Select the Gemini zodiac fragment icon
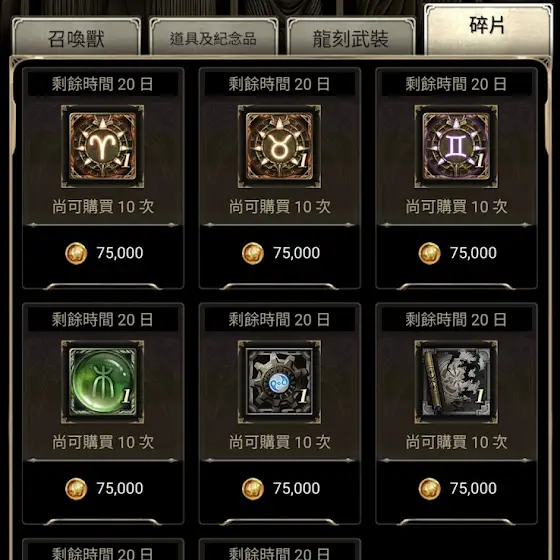Screen dimensions: 560x560 pyautogui.click(x=456, y=146)
